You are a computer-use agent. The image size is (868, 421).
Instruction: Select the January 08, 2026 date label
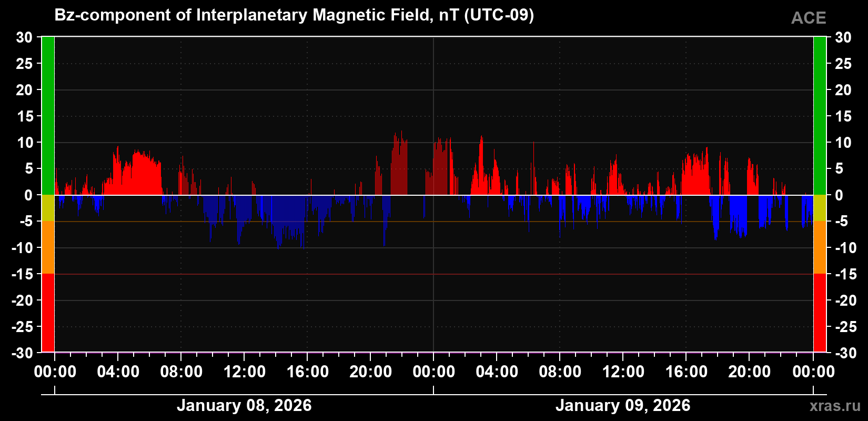point(244,406)
